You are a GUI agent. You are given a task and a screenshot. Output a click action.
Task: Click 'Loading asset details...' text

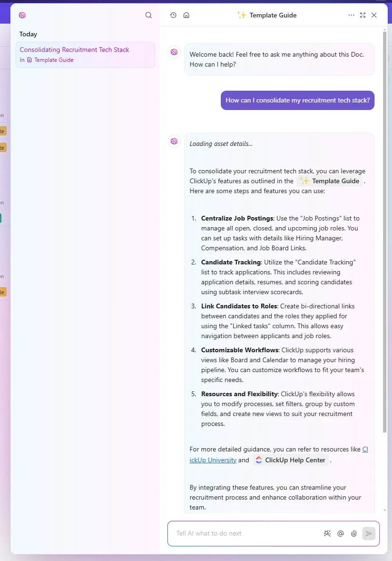click(221, 144)
